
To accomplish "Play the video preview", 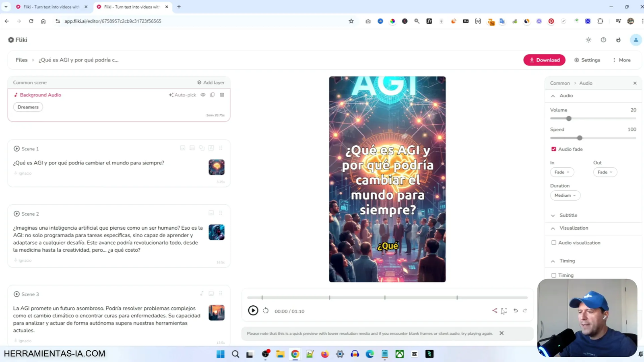I will pos(253,311).
